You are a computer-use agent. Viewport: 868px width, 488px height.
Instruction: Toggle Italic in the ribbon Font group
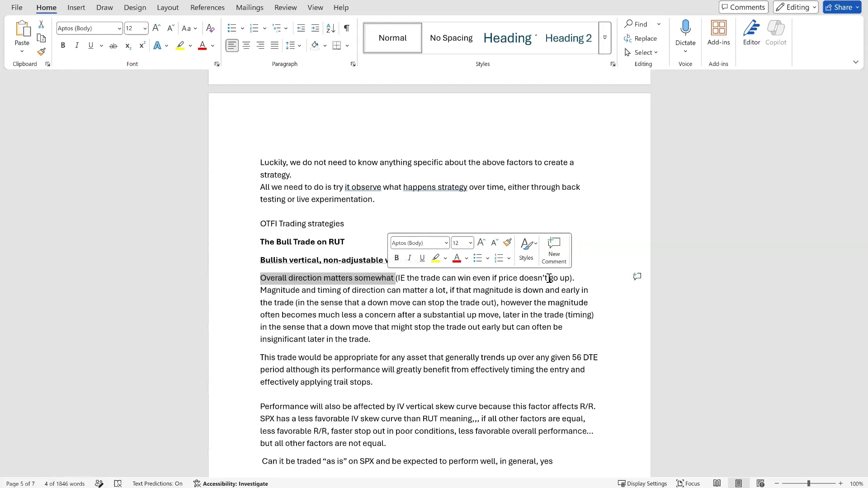tap(77, 46)
